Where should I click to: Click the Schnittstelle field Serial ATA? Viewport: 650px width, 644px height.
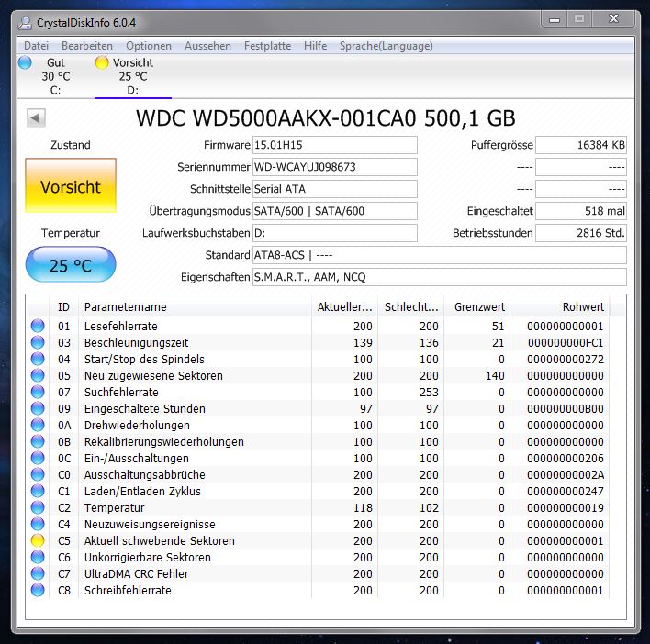334,189
